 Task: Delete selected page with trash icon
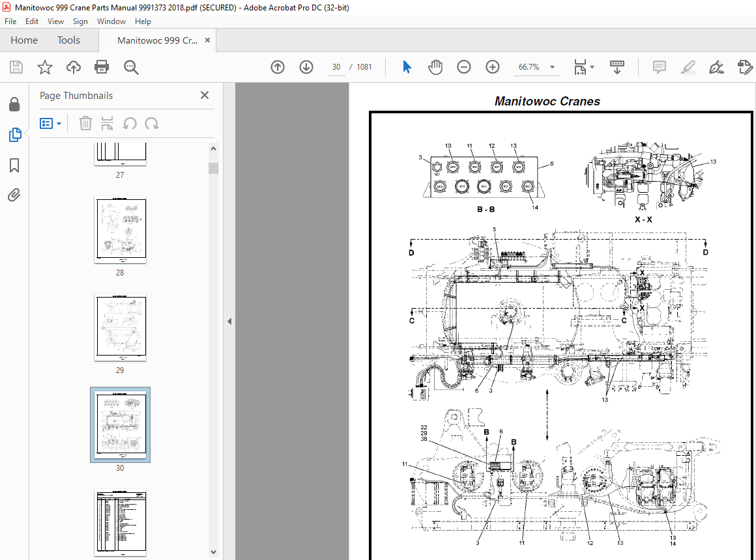point(85,123)
